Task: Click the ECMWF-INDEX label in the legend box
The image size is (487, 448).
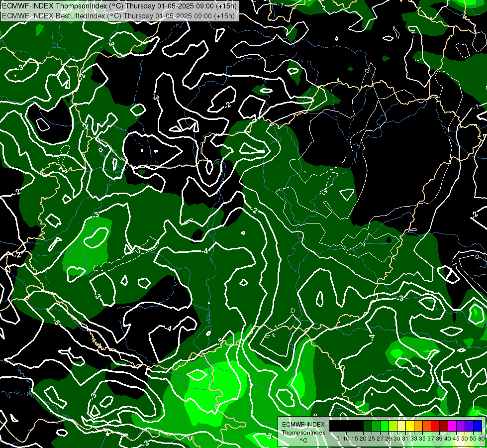Action: (303, 425)
